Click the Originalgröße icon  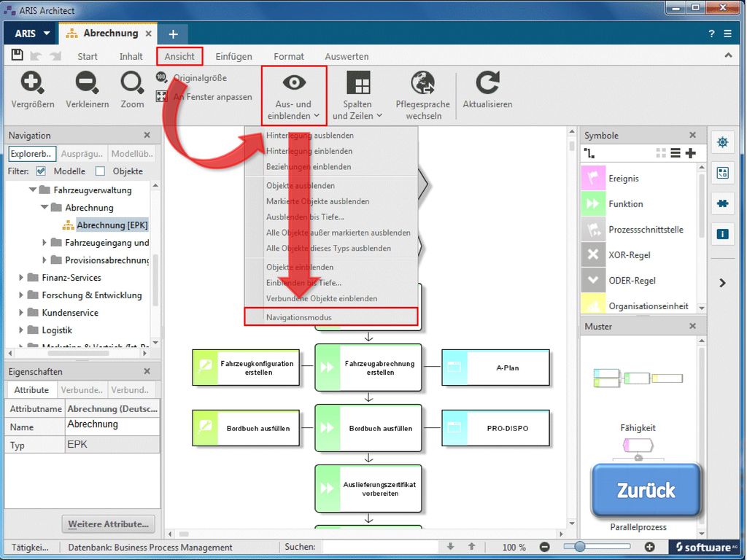click(x=161, y=77)
